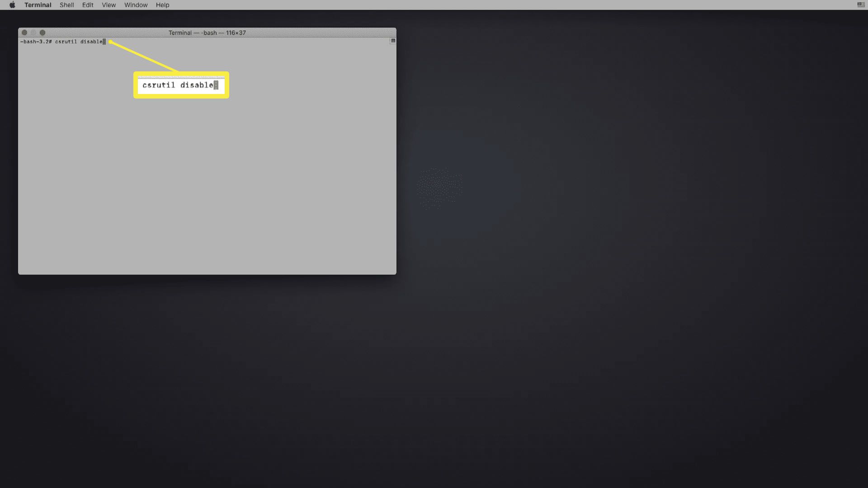Open the Shell menu

tap(66, 5)
